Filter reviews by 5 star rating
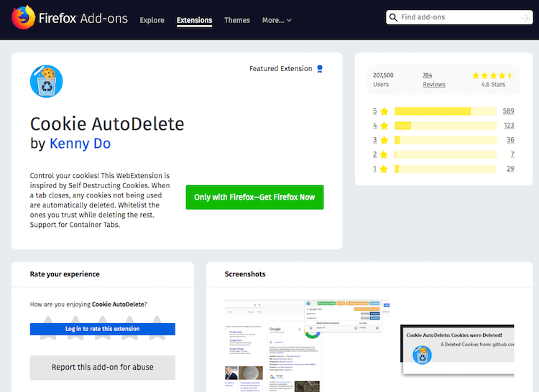This screenshot has width=539, height=392. [x=374, y=111]
